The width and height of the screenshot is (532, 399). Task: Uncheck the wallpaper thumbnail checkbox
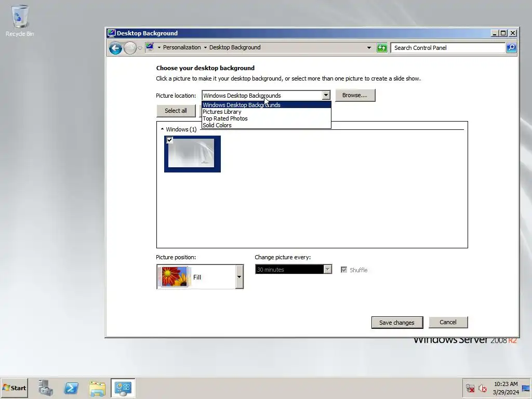pos(170,140)
